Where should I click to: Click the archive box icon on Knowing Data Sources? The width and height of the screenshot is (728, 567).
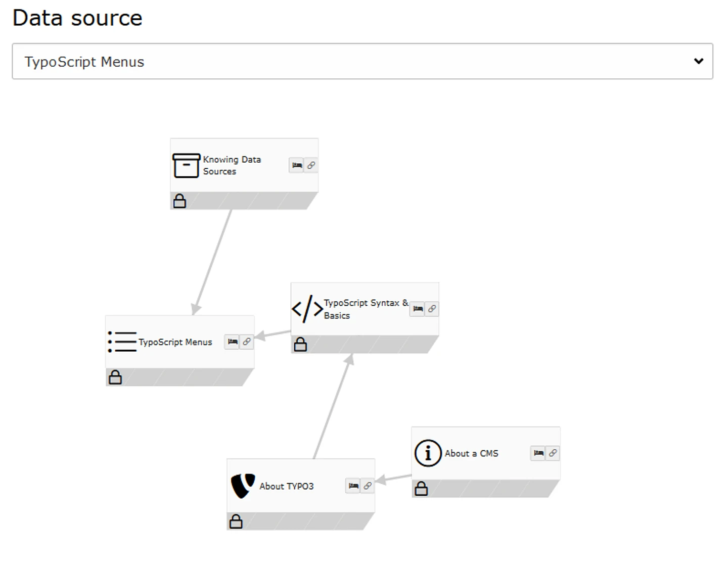pyautogui.click(x=186, y=165)
